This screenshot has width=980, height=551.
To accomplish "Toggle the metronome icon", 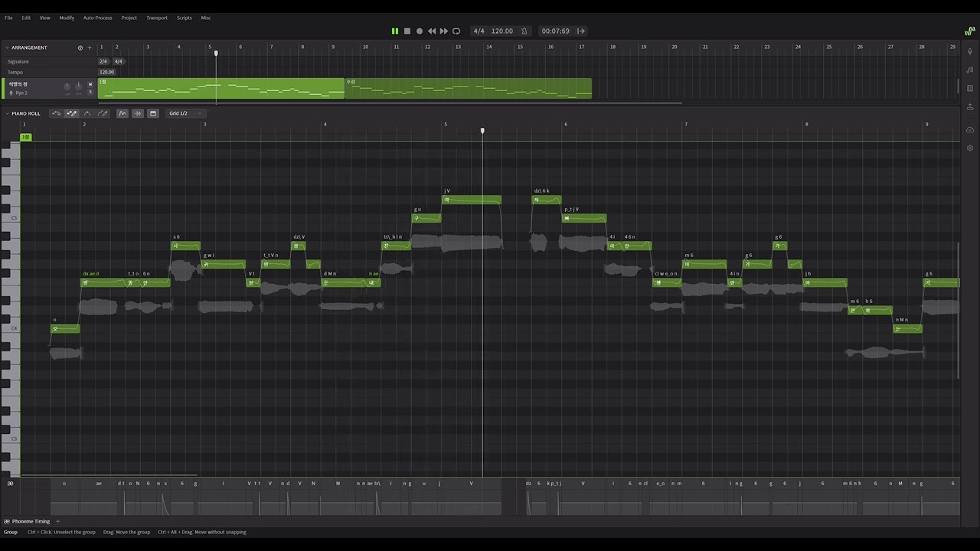I will [x=524, y=31].
